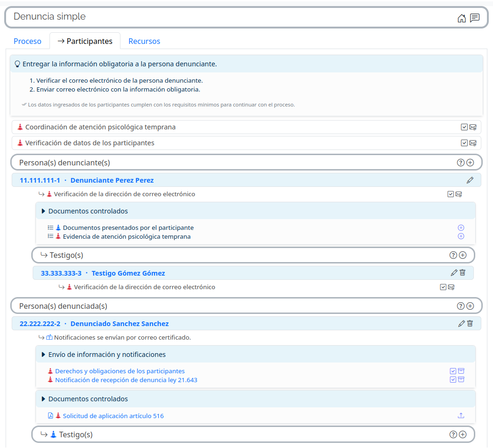This screenshot has width=493, height=448.
Task: Switch to the Proceso tab
Action: [28, 41]
